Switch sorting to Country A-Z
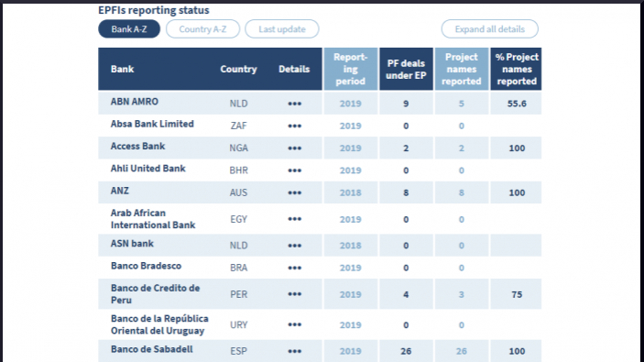This screenshot has width=644, height=362. (202, 29)
